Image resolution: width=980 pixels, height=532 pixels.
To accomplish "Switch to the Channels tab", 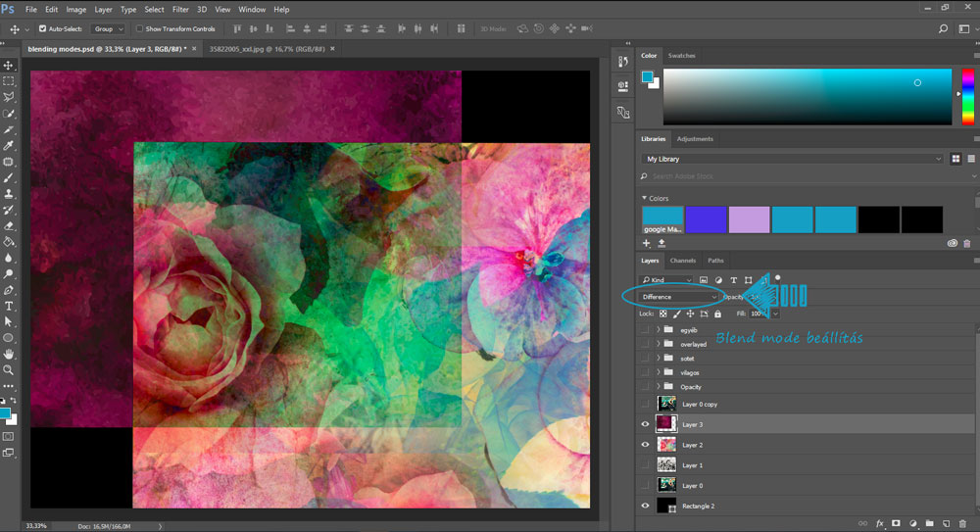I will pos(682,261).
